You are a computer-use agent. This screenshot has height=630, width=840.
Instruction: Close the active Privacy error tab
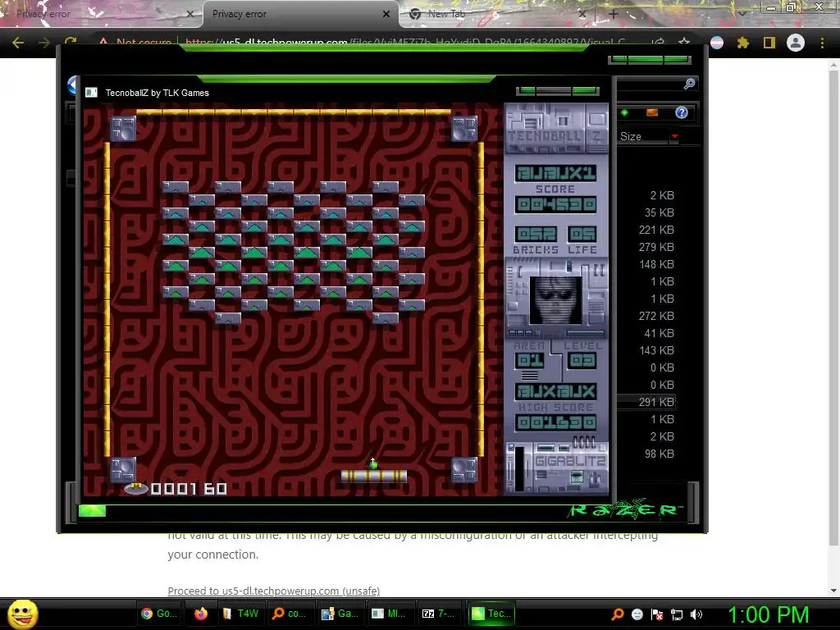pyautogui.click(x=386, y=14)
